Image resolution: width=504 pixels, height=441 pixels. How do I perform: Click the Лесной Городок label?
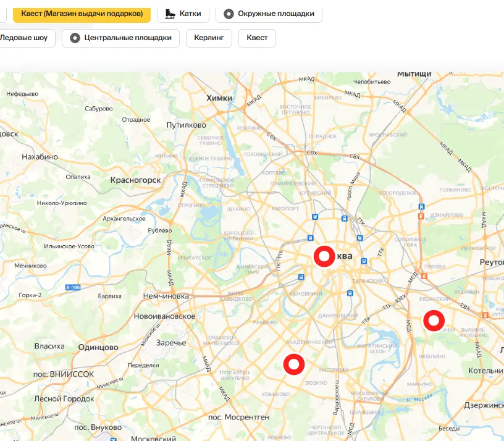coord(64,399)
